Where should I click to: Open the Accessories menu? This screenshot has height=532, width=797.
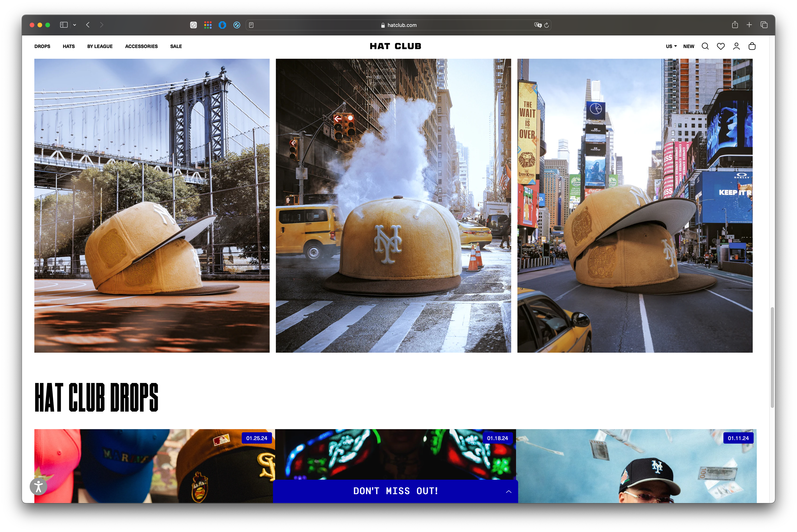click(x=141, y=46)
